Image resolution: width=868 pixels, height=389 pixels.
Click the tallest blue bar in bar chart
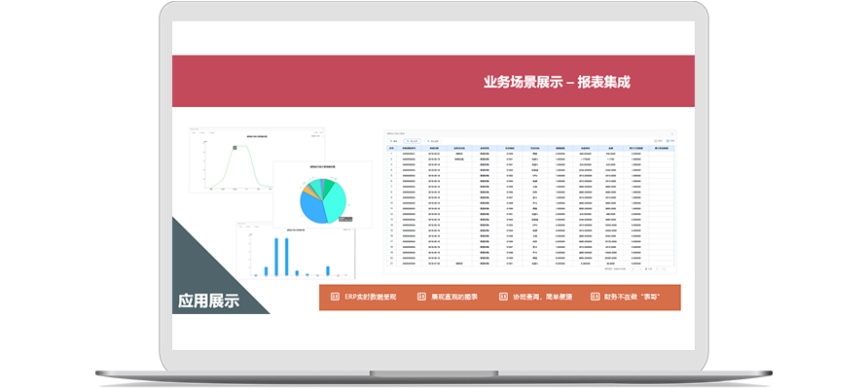pos(277,256)
